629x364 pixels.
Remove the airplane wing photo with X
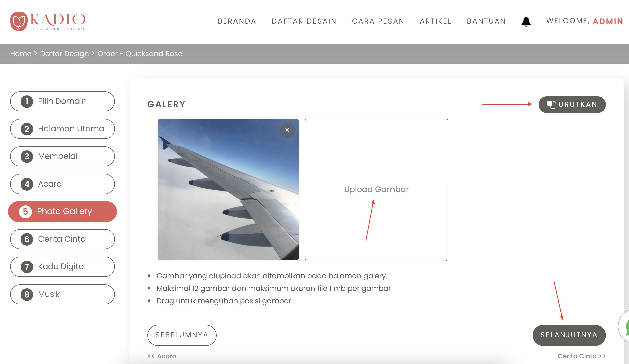[287, 130]
